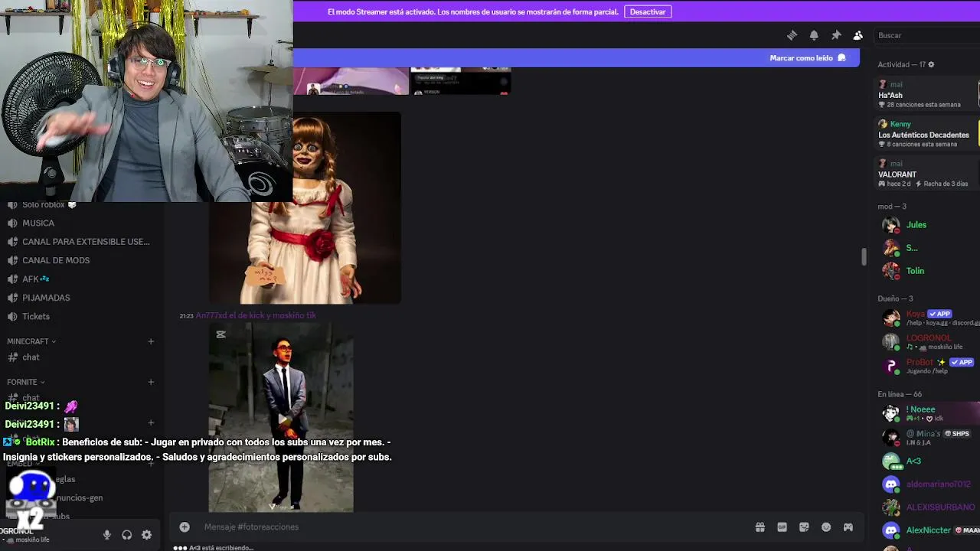The width and height of the screenshot is (980, 551).
Task: Add a channel to FORNITE category
Action: [151, 382]
